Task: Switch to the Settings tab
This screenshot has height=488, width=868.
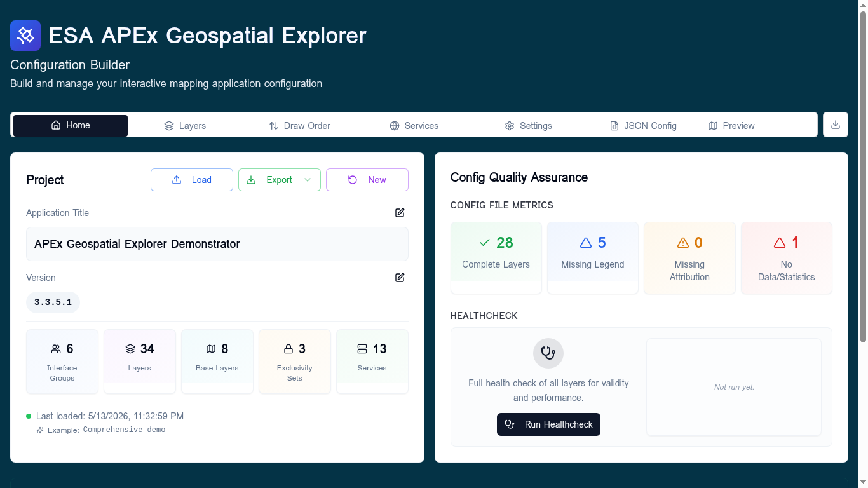Action: pos(528,126)
